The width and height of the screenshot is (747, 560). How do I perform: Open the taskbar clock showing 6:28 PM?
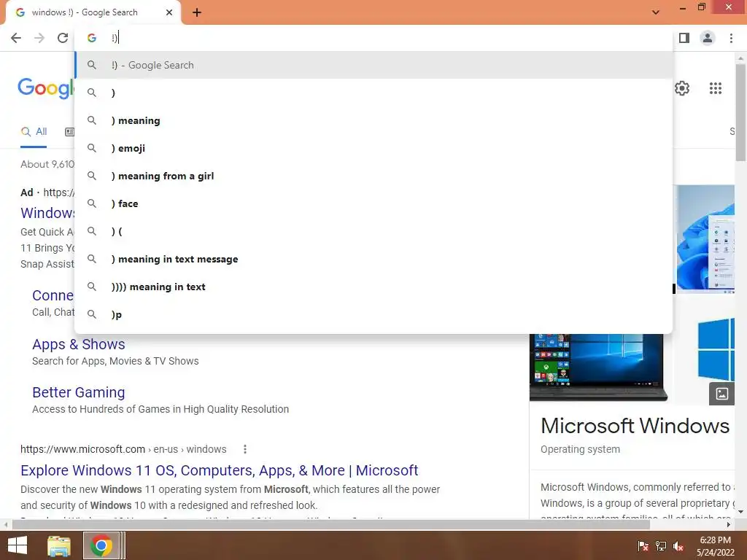[715, 546]
